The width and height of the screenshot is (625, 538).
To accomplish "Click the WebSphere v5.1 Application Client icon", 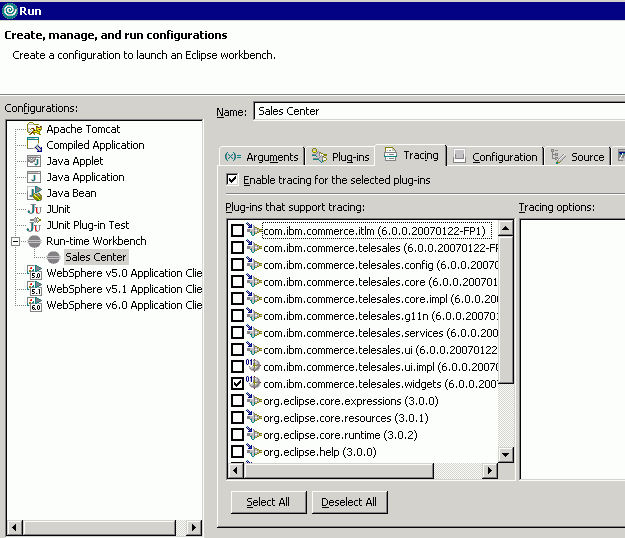I will (35, 289).
